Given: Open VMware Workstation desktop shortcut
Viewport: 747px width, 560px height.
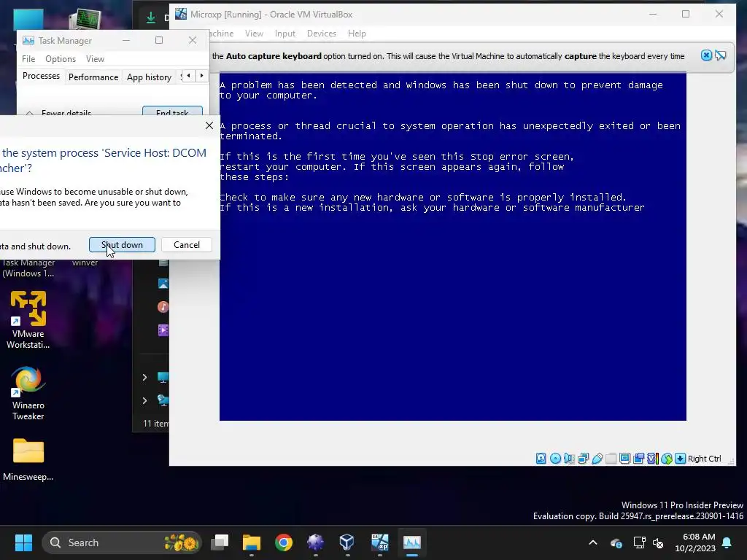Looking at the screenshot, I should [x=28, y=319].
